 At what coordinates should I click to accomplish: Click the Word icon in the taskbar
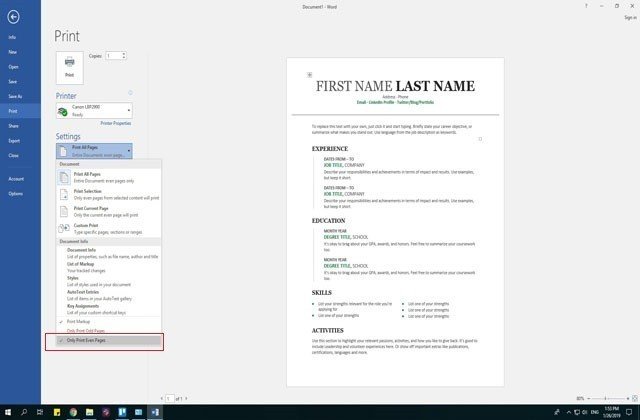tap(154, 412)
